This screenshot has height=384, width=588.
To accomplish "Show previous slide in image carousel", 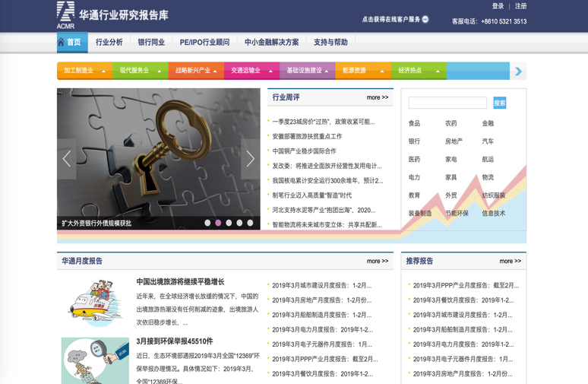I will [x=67, y=159].
